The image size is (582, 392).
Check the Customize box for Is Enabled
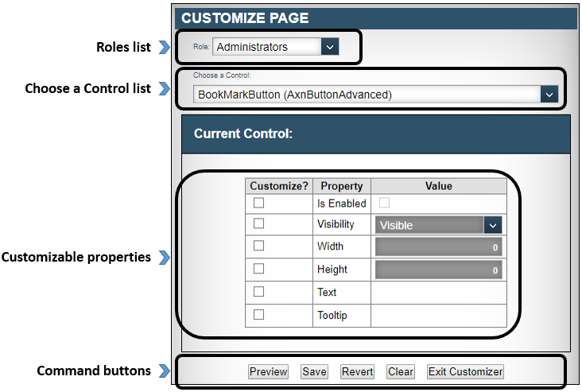pyautogui.click(x=258, y=204)
